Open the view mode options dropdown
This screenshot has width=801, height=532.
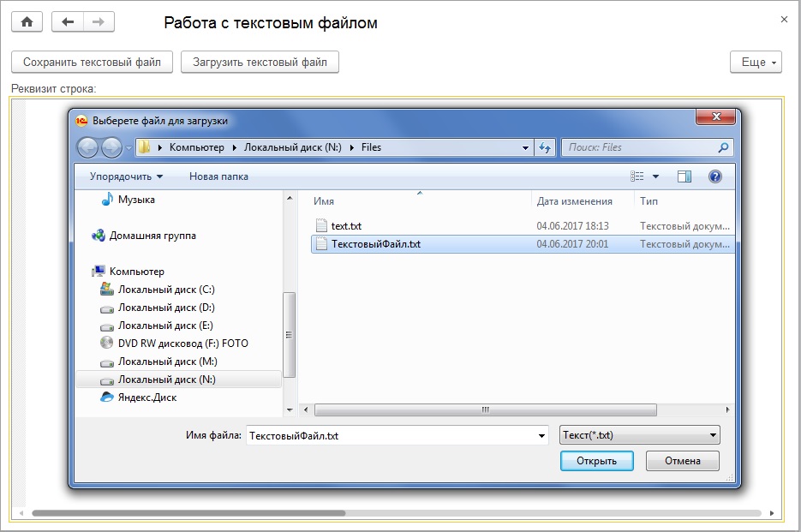point(655,176)
